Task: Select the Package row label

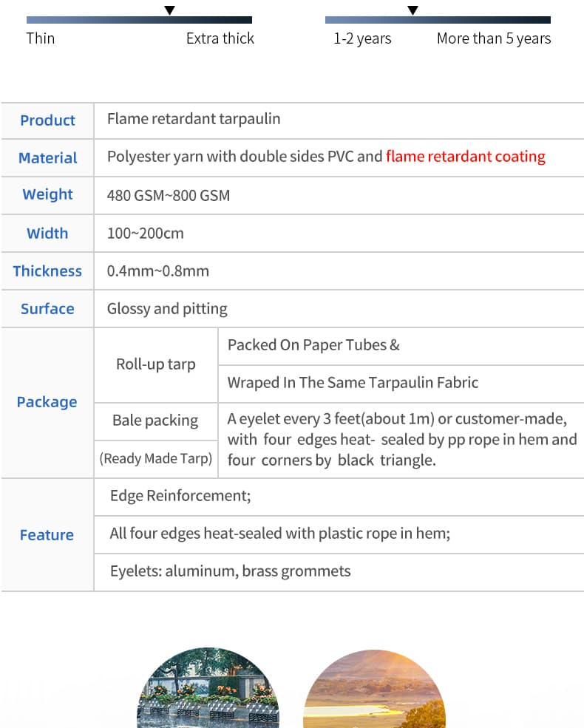Action: point(47,403)
